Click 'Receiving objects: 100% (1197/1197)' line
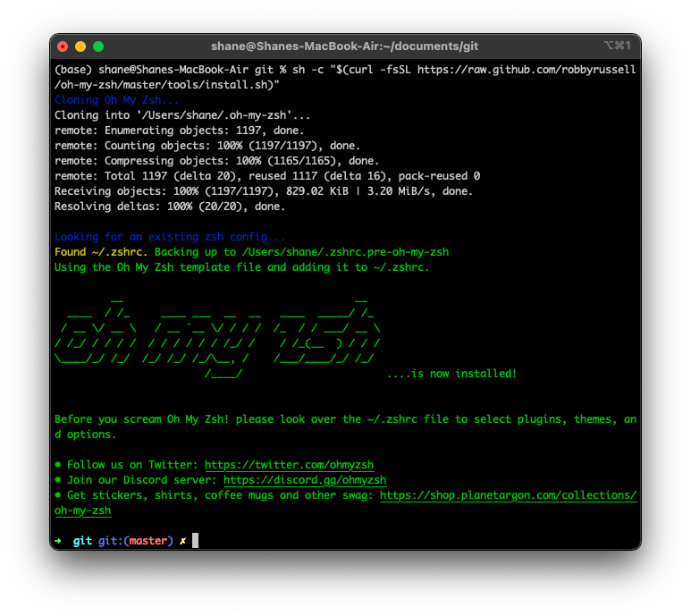 (264, 191)
